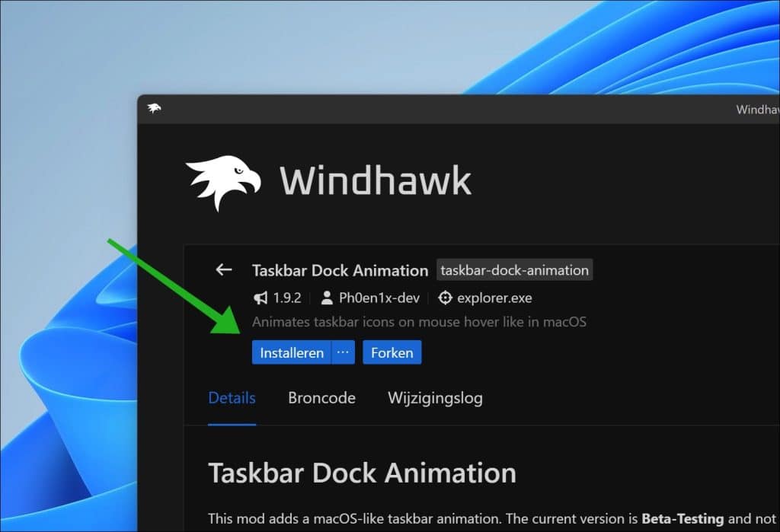This screenshot has height=532, width=780.
Task: Click the large Taskbar Dock Animation heading
Action: [362, 473]
